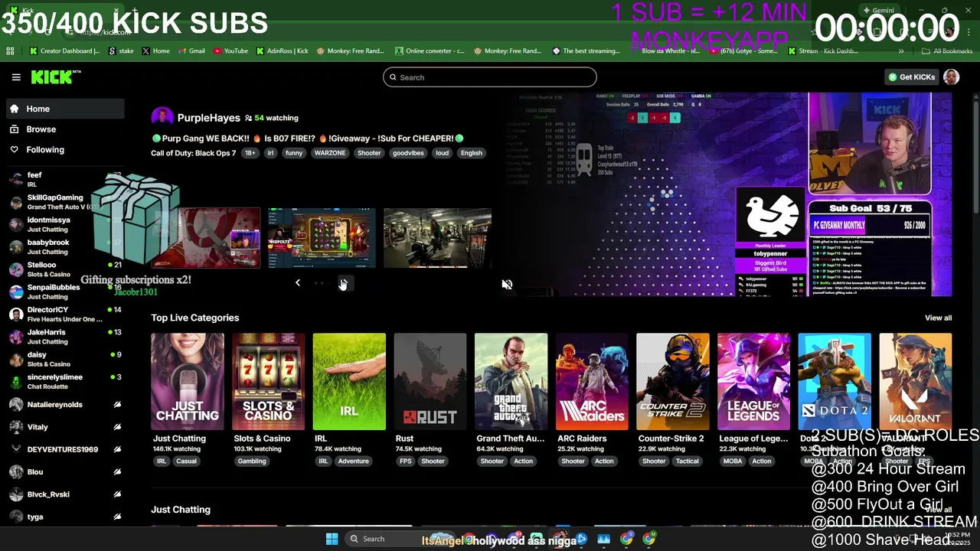
Task: Select the gym stream thumbnail
Action: click(437, 238)
